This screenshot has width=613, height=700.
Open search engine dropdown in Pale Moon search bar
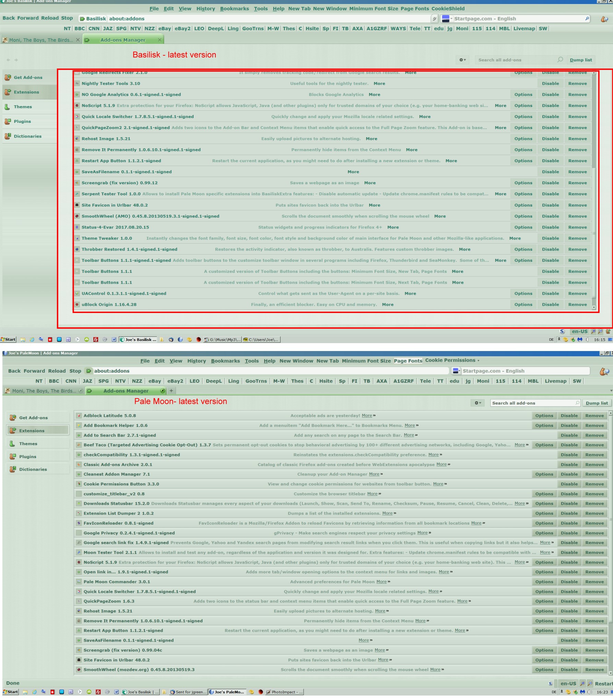pyautogui.click(x=456, y=371)
